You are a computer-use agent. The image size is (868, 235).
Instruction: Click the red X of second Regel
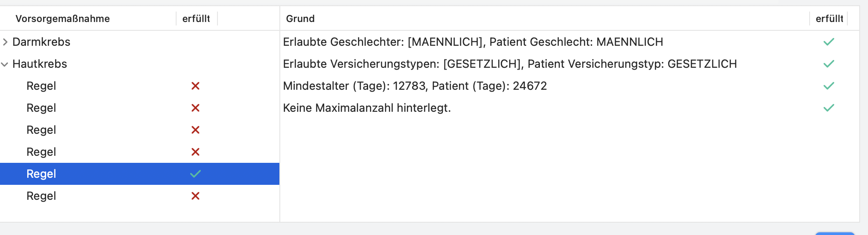195,108
